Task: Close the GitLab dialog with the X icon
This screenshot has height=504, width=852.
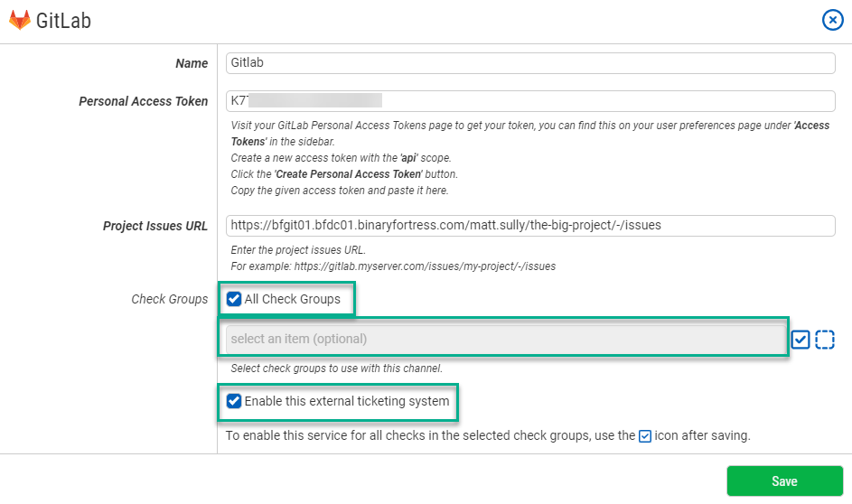Action: point(832,20)
